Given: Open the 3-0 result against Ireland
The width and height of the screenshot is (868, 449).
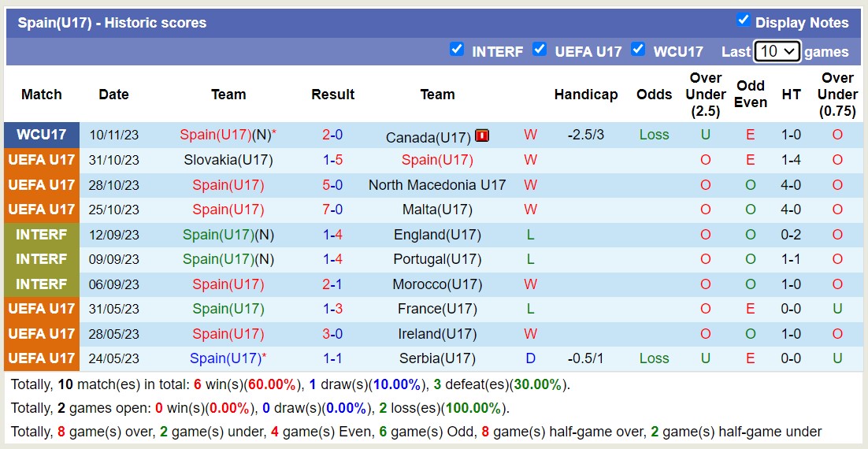Looking at the screenshot, I should tap(332, 334).
